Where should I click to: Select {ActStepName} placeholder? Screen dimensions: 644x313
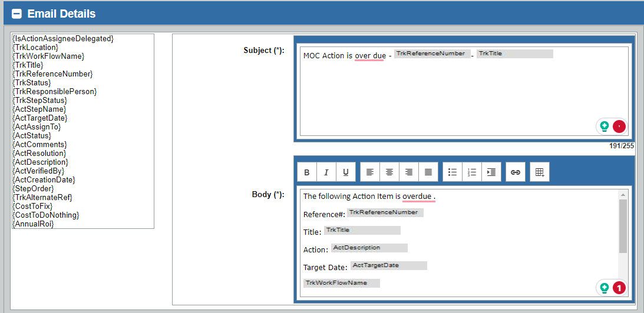point(39,109)
